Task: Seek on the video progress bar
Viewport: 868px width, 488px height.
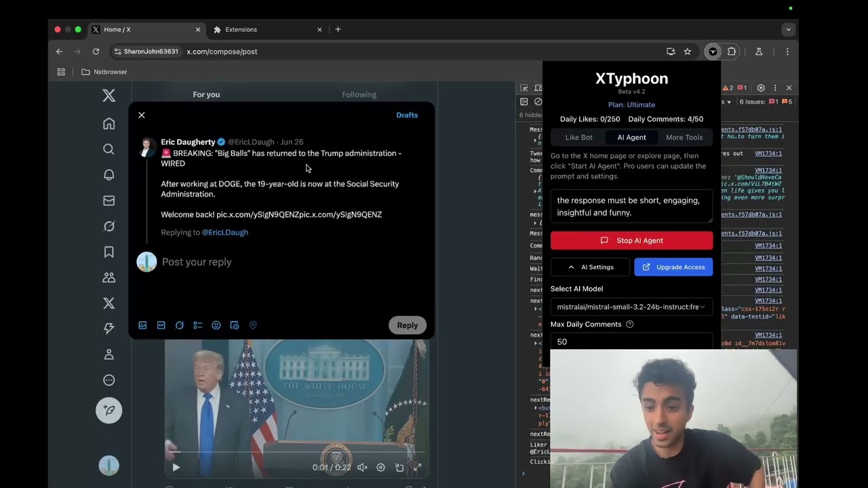Action: [x=296, y=451]
